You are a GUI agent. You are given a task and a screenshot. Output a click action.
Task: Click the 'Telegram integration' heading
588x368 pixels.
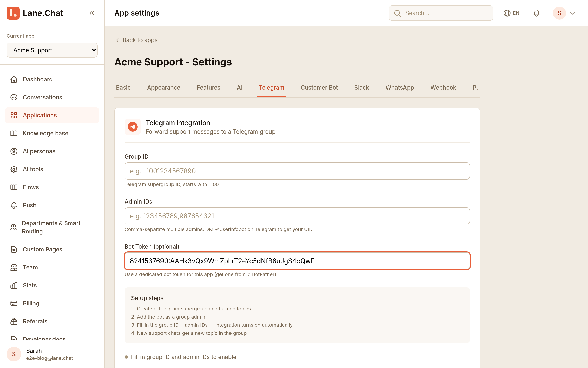[178, 123]
